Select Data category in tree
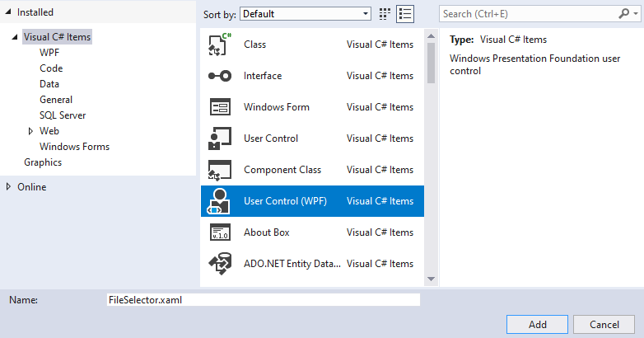Viewport: 644px width, 338px height. tap(49, 84)
